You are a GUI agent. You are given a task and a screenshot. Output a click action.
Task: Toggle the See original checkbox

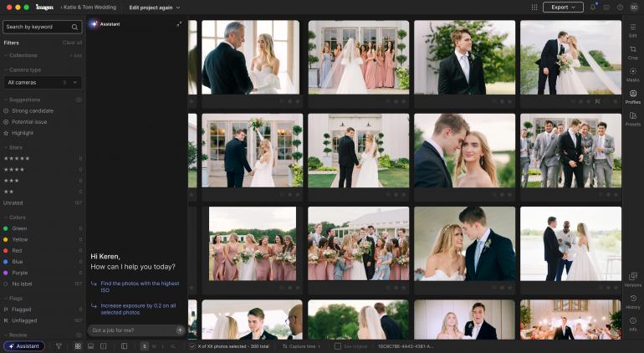(x=338, y=346)
